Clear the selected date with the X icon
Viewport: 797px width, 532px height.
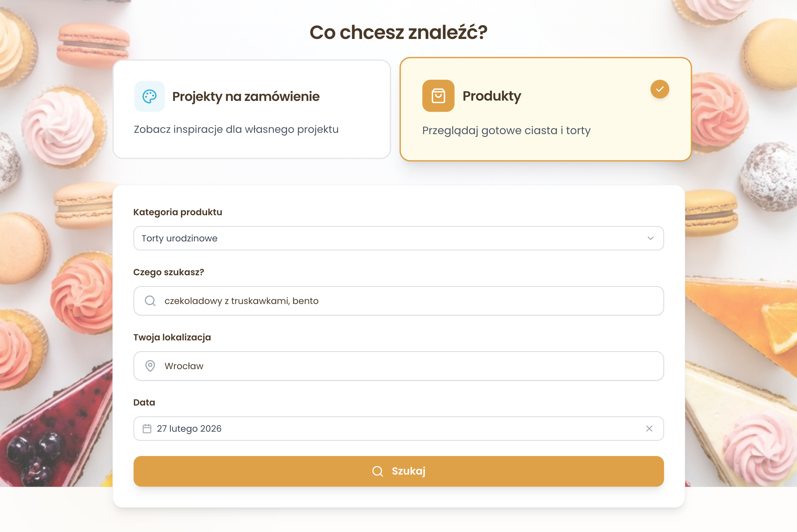(x=649, y=429)
